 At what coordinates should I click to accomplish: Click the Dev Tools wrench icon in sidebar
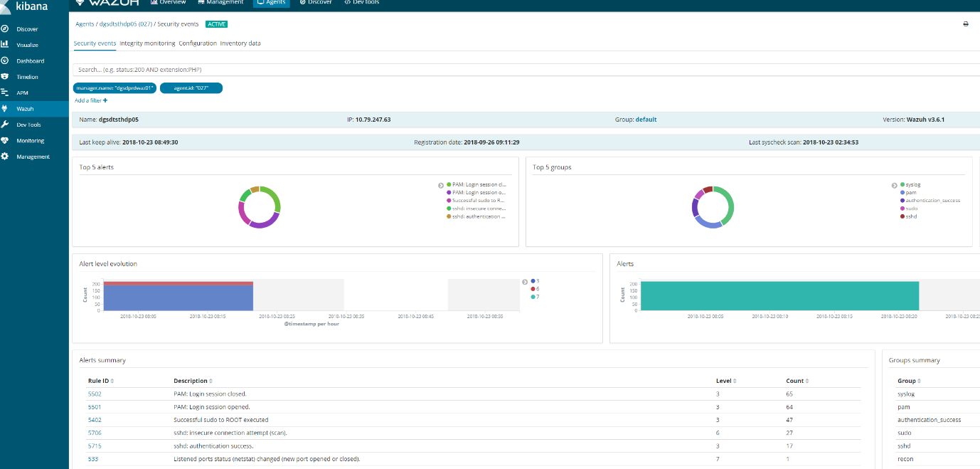point(5,125)
